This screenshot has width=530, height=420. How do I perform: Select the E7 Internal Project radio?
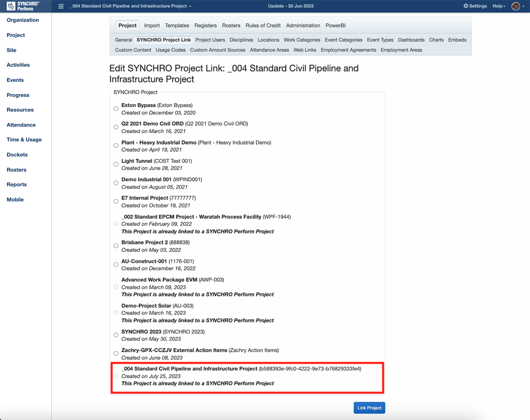click(x=116, y=201)
